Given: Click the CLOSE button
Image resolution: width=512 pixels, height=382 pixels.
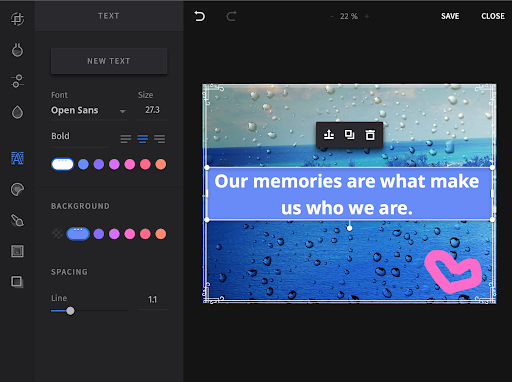Looking at the screenshot, I should [x=493, y=16].
